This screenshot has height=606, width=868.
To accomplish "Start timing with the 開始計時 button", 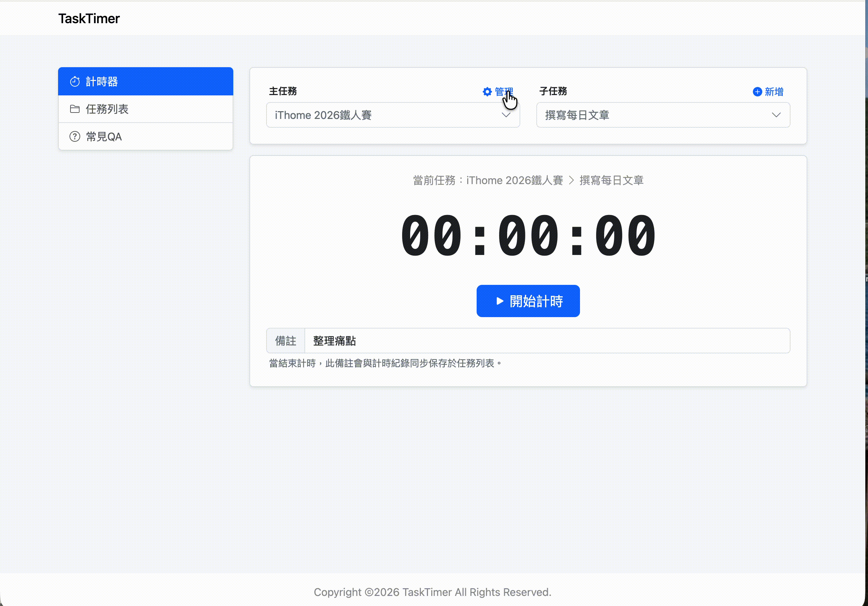I will (528, 301).
